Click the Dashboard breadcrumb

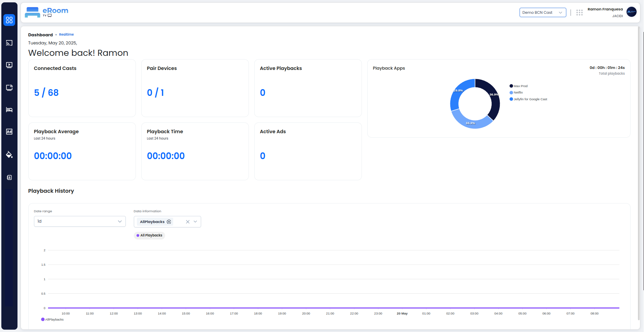tap(40, 35)
